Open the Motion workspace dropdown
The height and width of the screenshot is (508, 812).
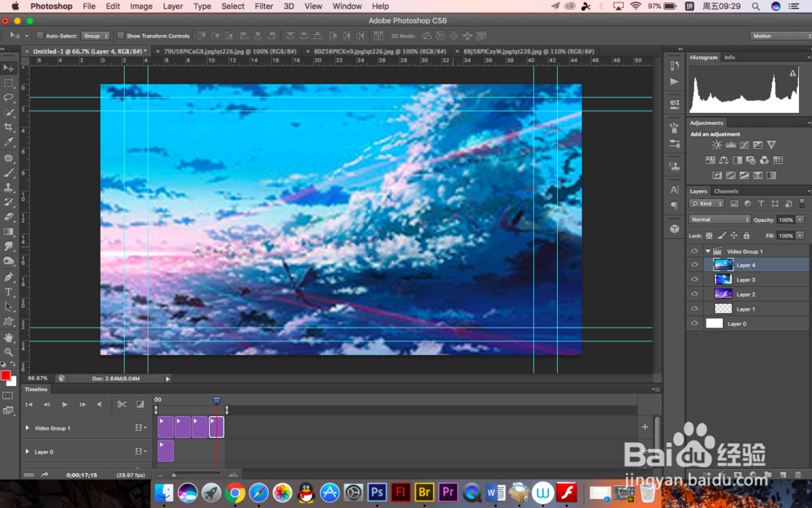(x=781, y=36)
